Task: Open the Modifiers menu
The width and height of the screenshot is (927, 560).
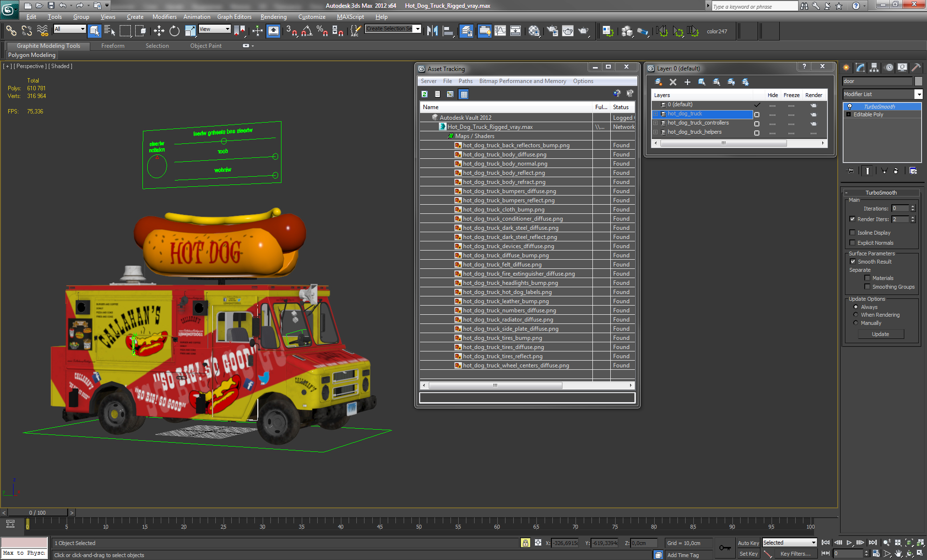Action: [164, 17]
